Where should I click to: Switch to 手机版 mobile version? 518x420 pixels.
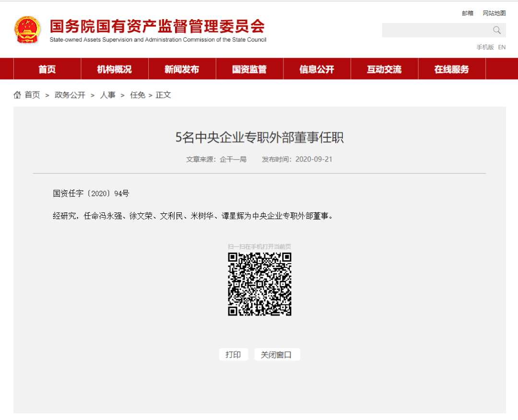coord(485,47)
